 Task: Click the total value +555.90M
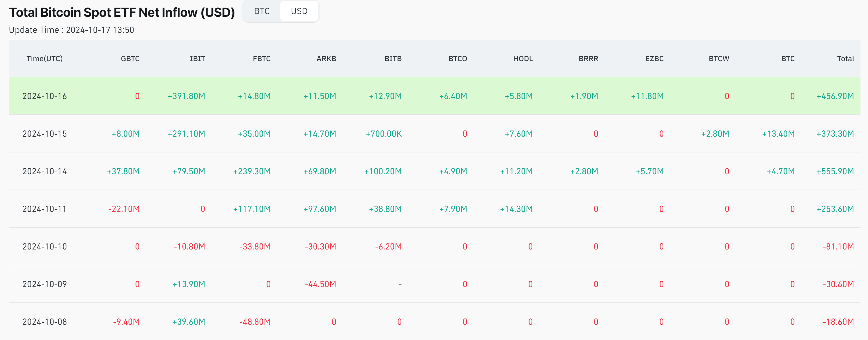[x=835, y=171]
